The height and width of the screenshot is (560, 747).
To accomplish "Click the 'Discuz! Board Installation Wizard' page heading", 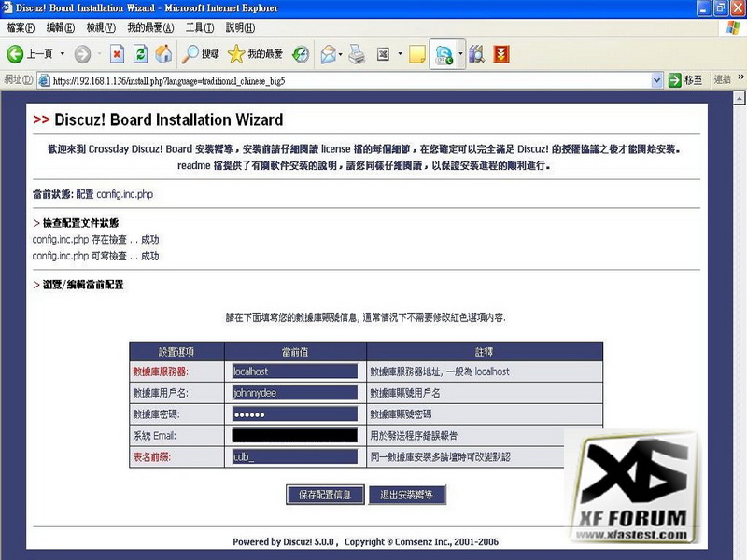I will (x=169, y=119).
